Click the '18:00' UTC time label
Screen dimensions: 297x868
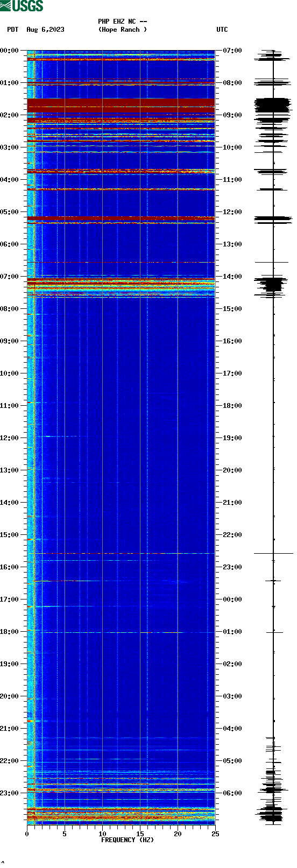click(232, 406)
